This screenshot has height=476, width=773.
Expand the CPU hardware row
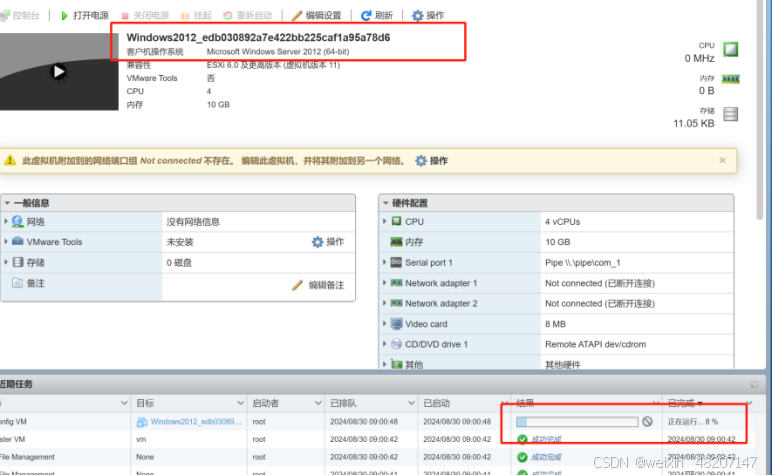click(385, 221)
